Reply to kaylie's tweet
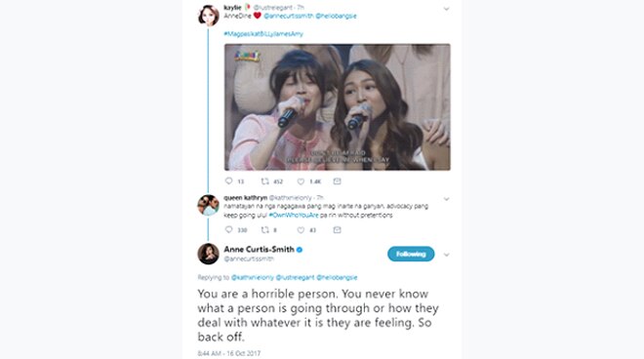Screen dimensions: 644x359 (229, 181)
